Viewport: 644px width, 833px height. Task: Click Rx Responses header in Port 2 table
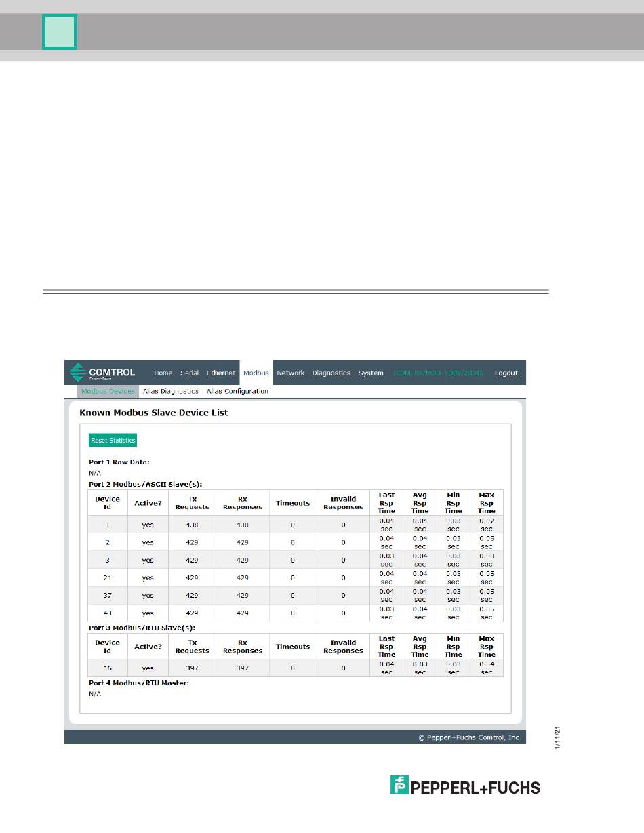pos(243,503)
